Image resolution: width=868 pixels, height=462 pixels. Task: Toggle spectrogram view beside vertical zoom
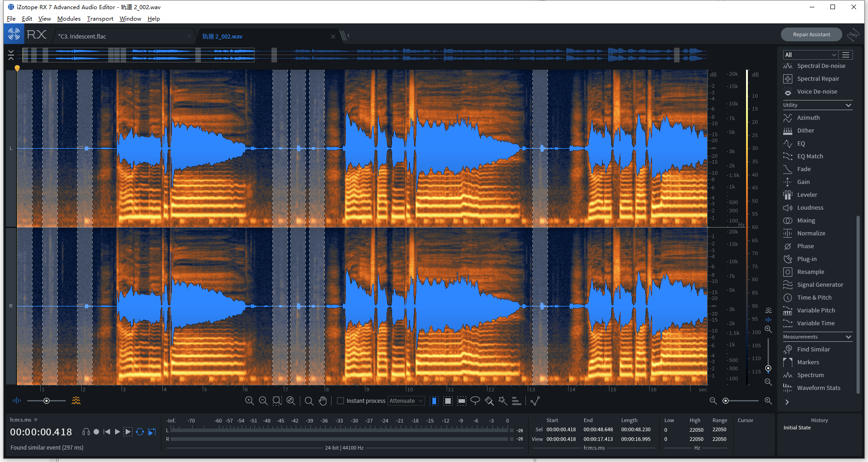click(768, 311)
